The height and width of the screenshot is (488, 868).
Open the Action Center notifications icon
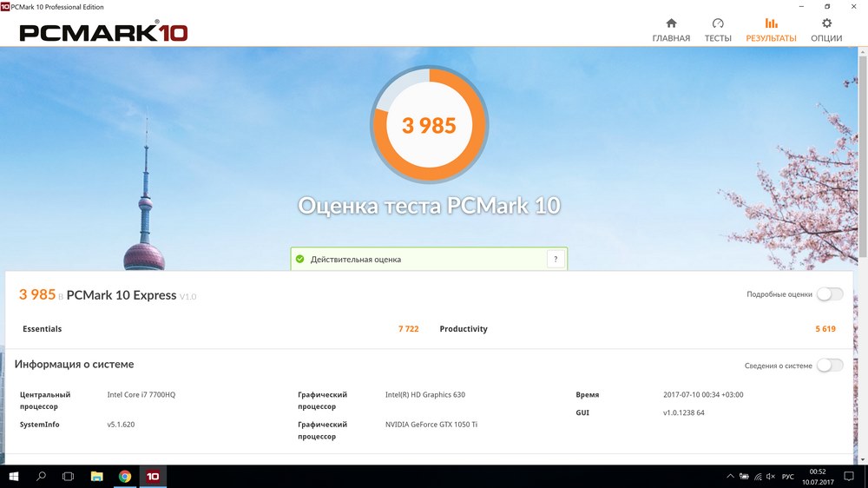click(x=849, y=477)
